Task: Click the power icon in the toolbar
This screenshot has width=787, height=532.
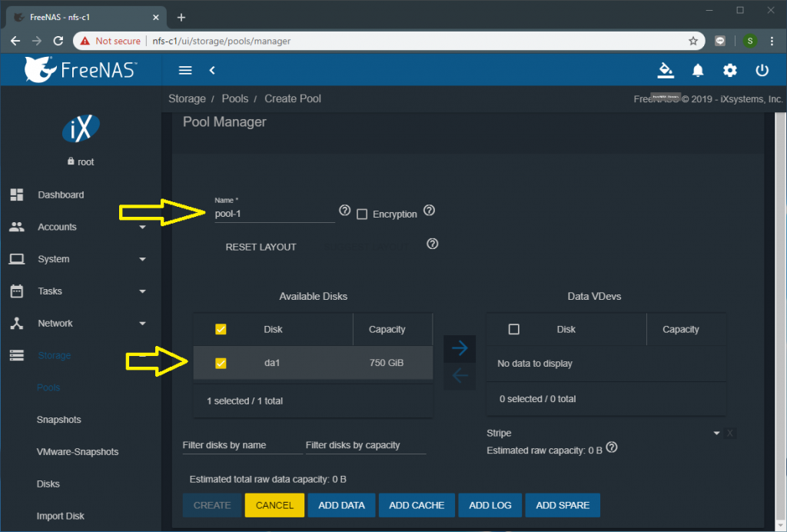Action: pos(762,70)
